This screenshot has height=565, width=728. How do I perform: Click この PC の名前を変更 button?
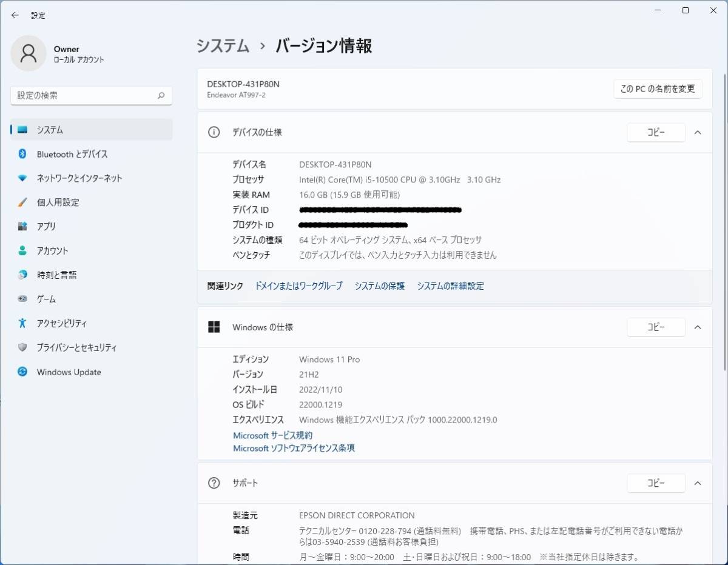(658, 89)
